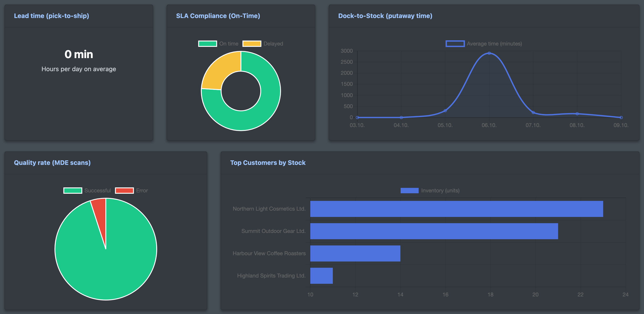Viewport: 644px width, 314px height.
Task: Click the Dock-to-Stock (putaway time) heading
Action: pos(385,16)
